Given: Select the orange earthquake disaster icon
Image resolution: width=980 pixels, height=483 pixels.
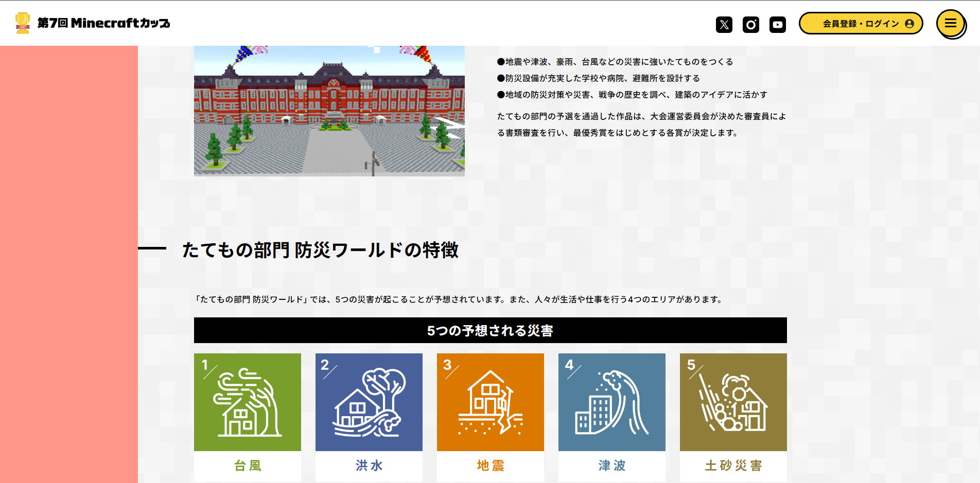Looking at the screenshot, I should [x=491, y=402].
